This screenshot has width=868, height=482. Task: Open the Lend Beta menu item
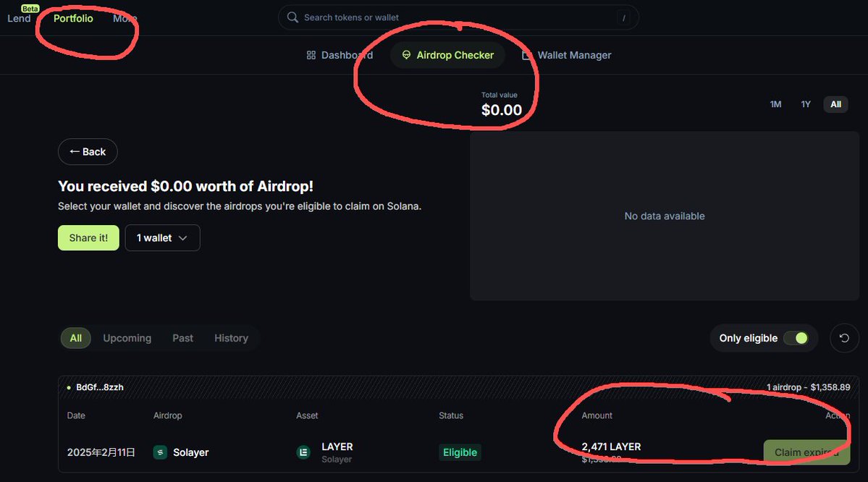click(20, 16)
